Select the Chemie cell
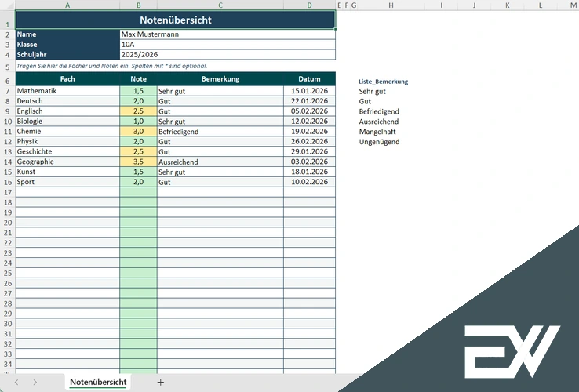Viewport: 579px width, 392px height. coord(67,132)
